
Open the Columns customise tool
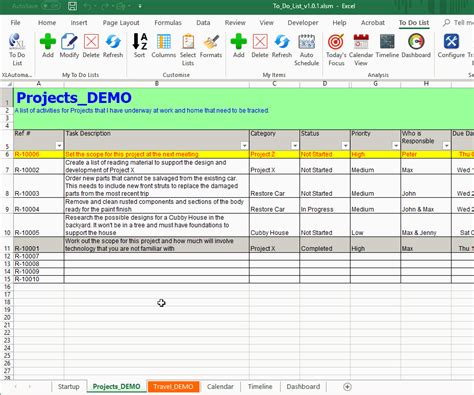click(x=164, y=46)
